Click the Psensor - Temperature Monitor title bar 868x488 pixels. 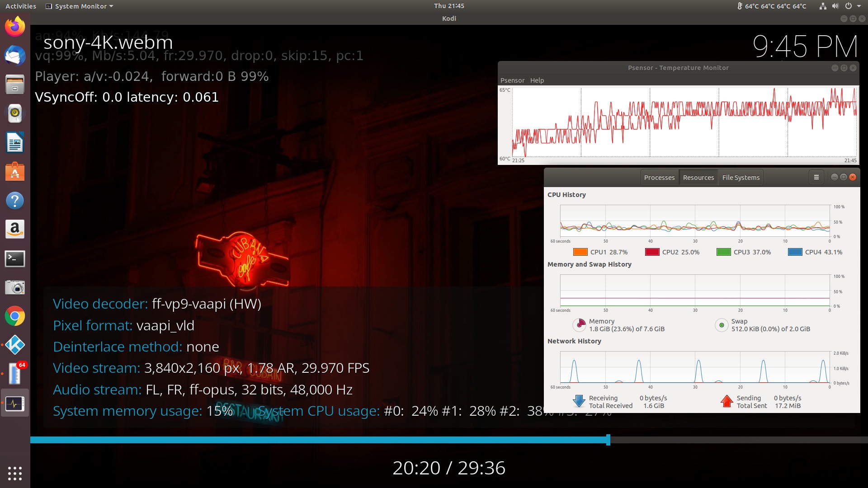pos(678,68)
